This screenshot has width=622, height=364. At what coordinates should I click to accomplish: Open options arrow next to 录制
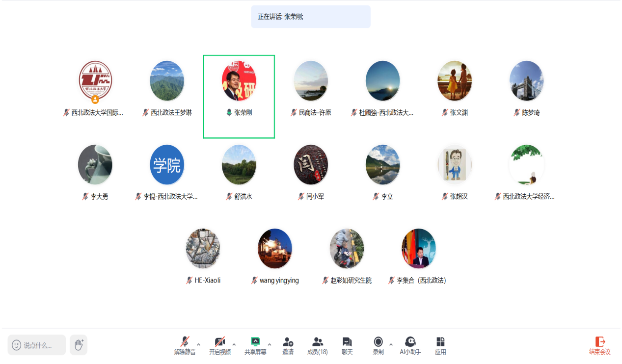(391, 344)
